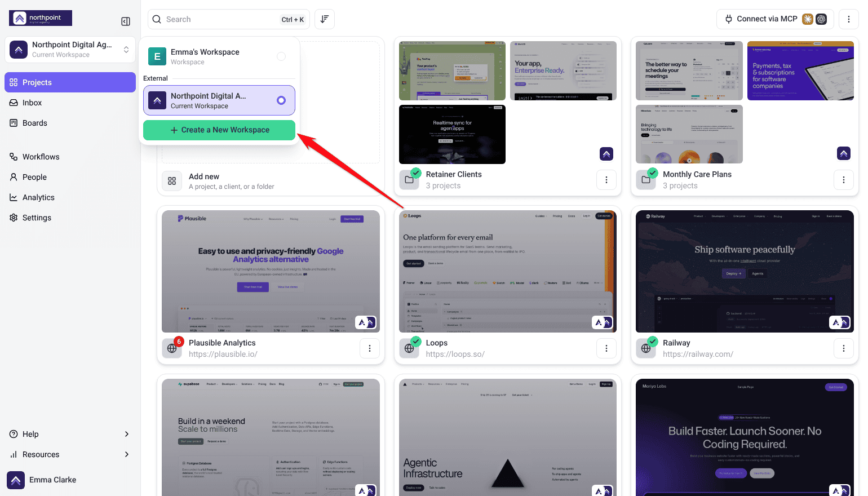This screenshot has width=868, height=496.
Task: Click the Loops card assignee avatar badge
Action: (603, 322)
